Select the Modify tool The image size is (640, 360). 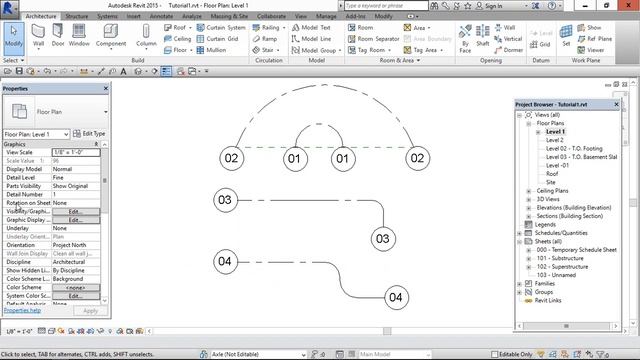click(14, 38)
